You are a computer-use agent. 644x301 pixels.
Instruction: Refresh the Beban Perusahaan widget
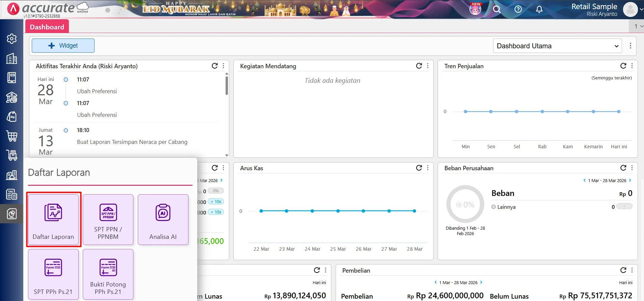coord(623,168)
